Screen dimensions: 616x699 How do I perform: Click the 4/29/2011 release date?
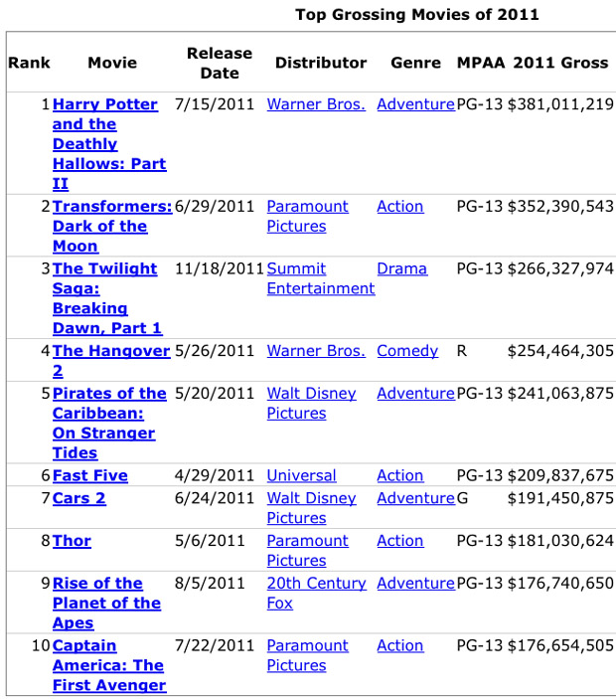point(215,475)
